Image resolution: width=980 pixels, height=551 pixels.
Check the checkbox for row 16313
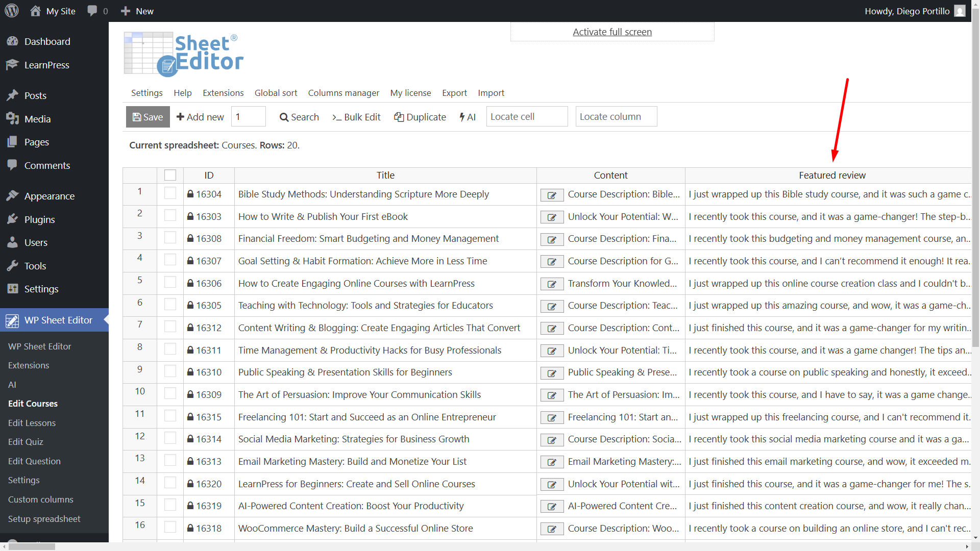[x=170, y=460]
